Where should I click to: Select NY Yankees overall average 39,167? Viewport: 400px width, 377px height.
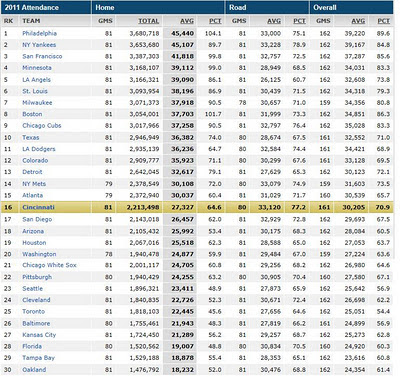tap(355, 45)
